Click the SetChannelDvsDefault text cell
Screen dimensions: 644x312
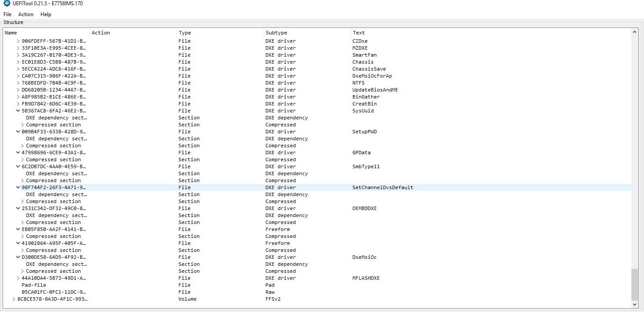click(382, 187)
